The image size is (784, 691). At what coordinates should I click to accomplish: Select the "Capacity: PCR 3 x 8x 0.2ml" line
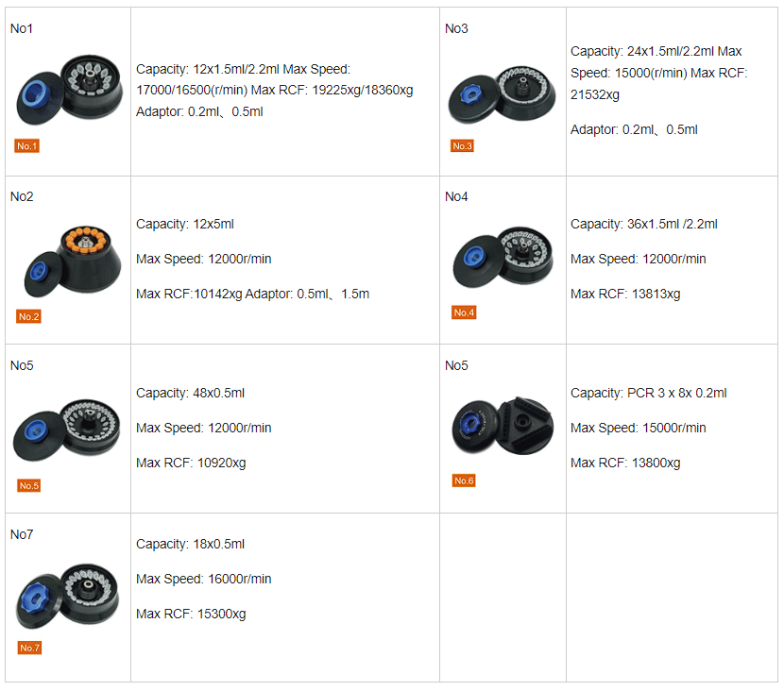[649, 393]
